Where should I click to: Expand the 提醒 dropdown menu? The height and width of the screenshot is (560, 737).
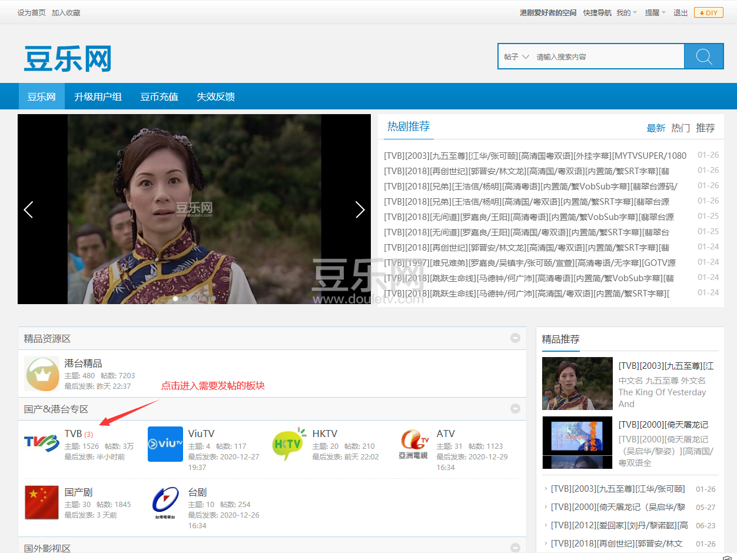tap(655, 12)
